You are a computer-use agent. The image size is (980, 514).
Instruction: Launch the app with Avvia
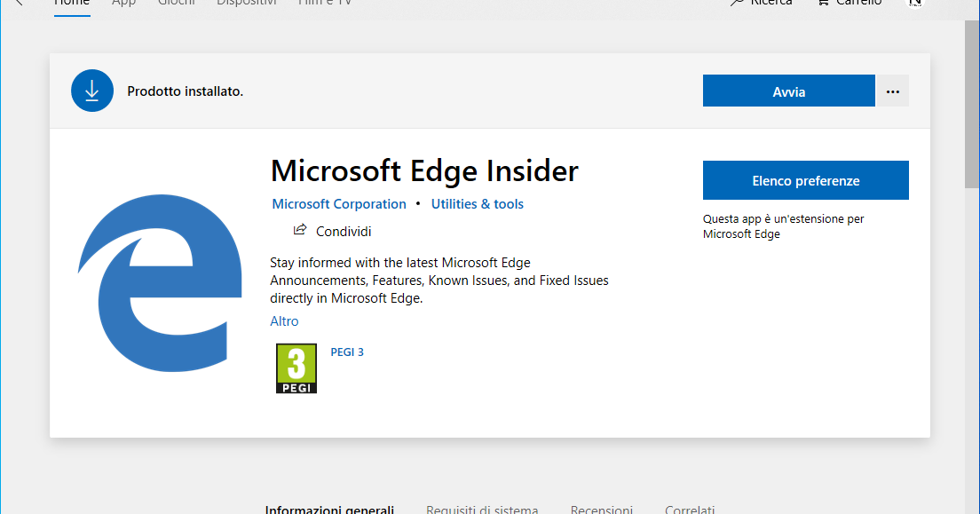[x=788, y=90]
